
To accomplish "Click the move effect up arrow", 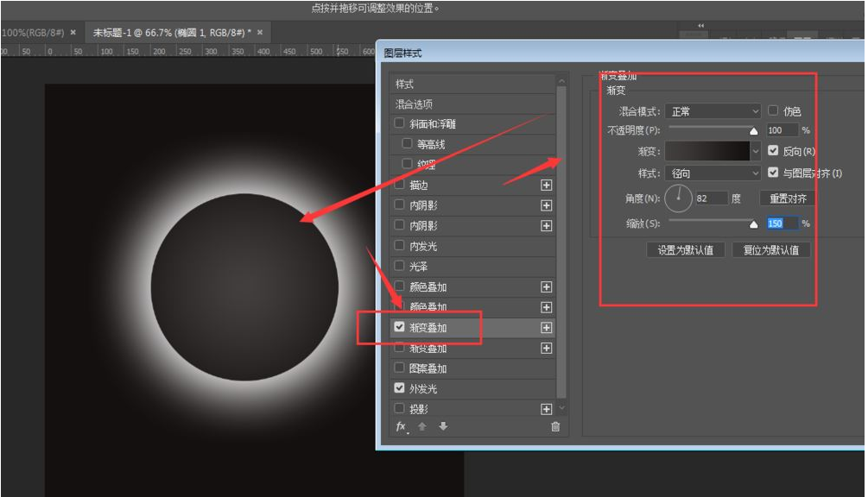I will (422, 427).
